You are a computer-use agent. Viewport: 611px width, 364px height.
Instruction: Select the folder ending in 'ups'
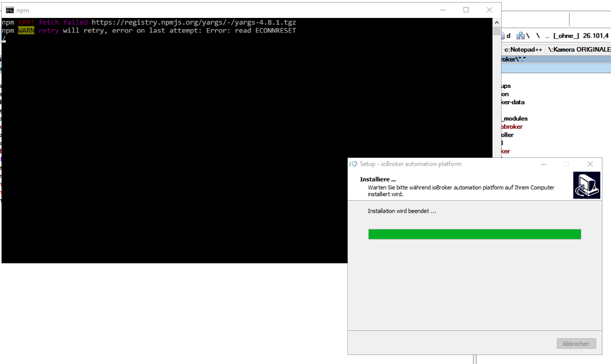click(506, 86)
